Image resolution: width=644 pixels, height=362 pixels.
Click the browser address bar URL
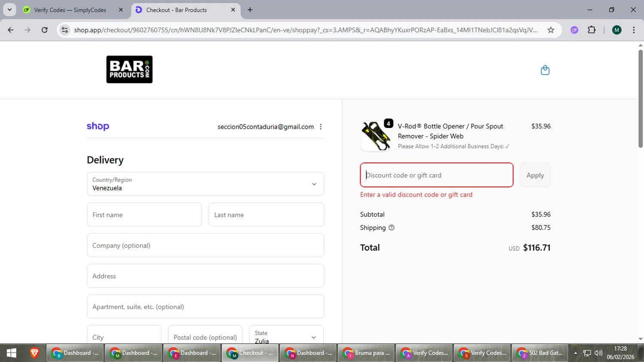(x=306, y=30)
